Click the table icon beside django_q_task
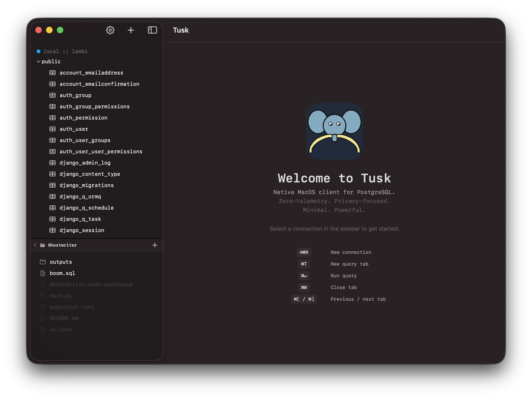The height and width of the screenshot is (399, 532). coord(52,219)
